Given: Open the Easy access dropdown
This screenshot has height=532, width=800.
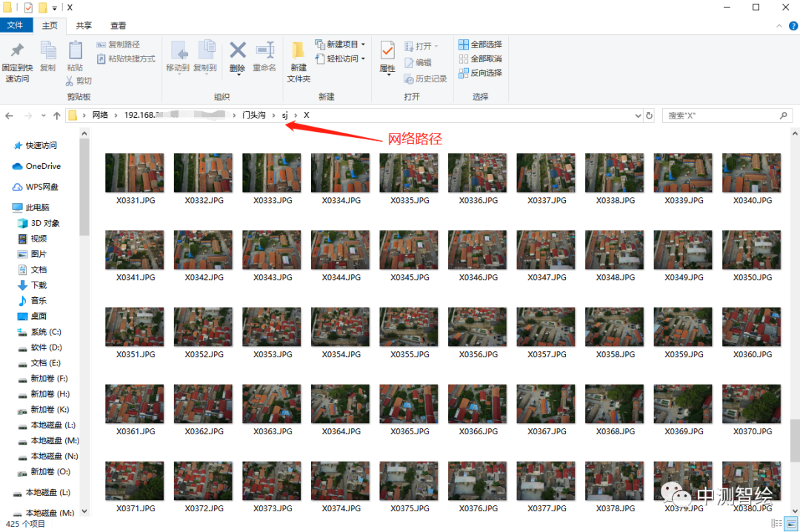Looking at the screenshot, I should click(340, 59).
